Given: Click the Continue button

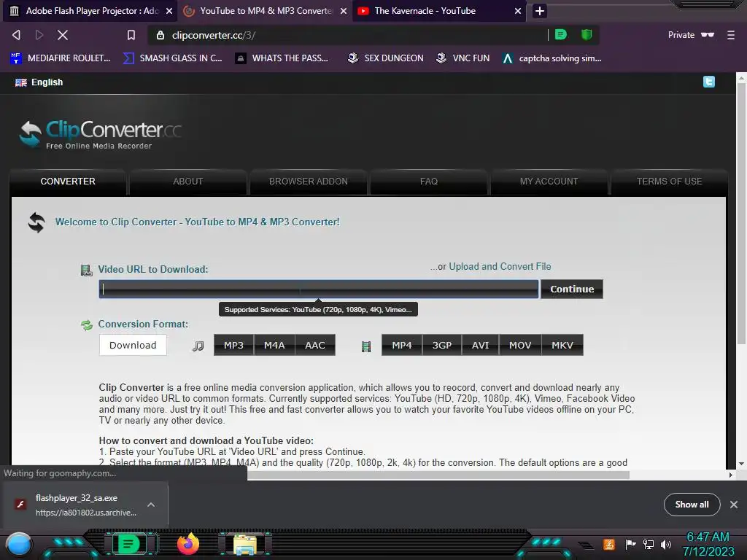Looking at the screenshot, I should (572, 289).
